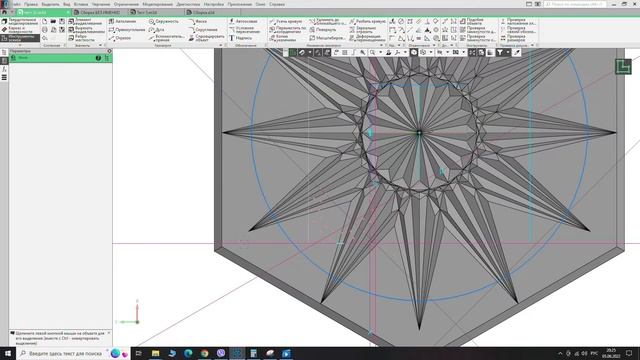Click Копия указанием command
Image resolution: width=640 pixels, height=360 pixels.
(282, 38)
